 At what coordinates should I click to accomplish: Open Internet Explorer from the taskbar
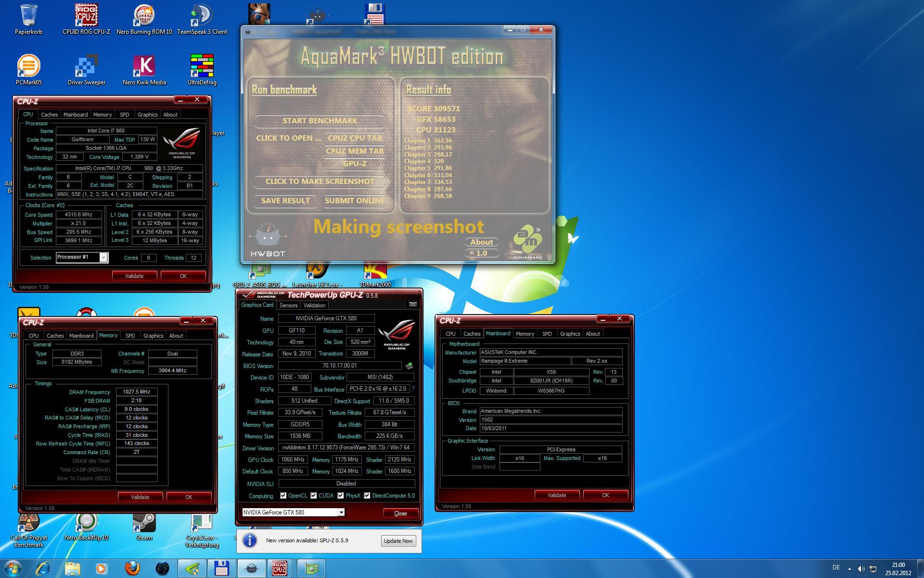pos(43,568)
